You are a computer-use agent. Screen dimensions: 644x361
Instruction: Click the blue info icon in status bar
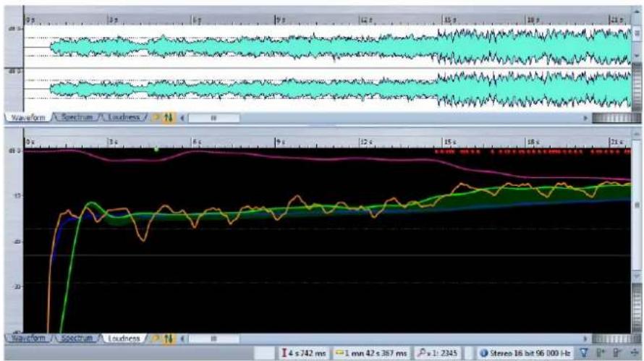pyautogui.click(x=484, y=353)
